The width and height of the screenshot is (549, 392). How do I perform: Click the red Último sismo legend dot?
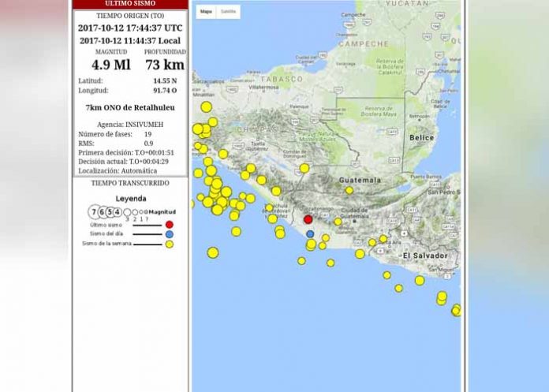[x=169, y=225]
